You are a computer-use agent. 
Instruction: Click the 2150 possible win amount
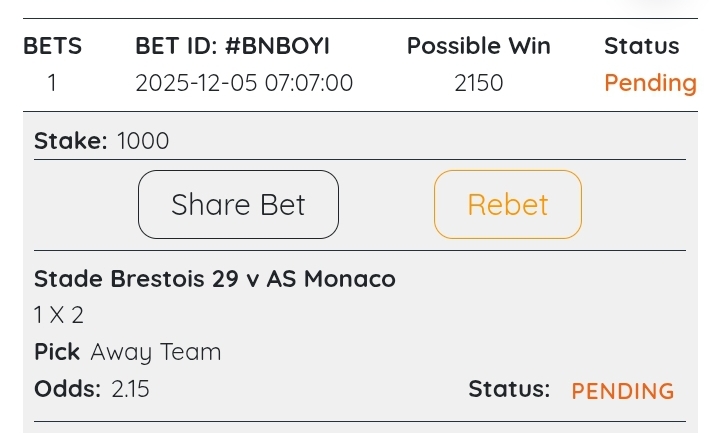[478, 83]
